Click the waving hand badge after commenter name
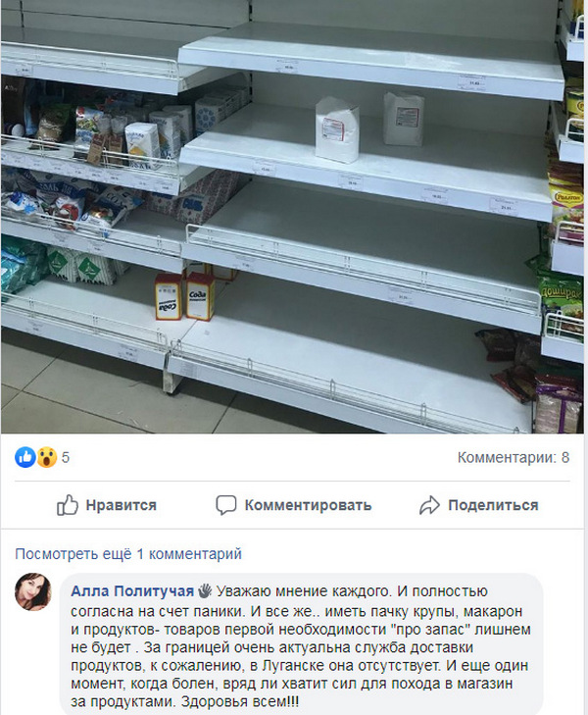This screenshot has height=715, width=588. pos(205,591)
